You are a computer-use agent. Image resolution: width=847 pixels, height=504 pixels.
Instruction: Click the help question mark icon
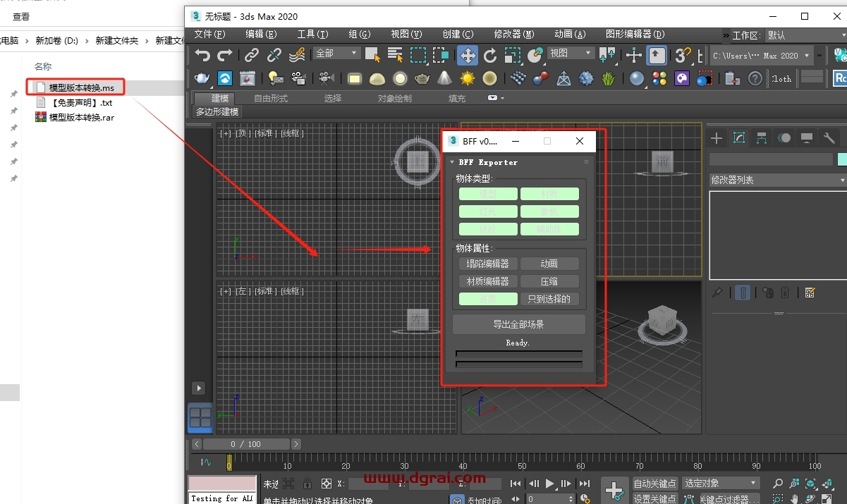coord(755,78)
